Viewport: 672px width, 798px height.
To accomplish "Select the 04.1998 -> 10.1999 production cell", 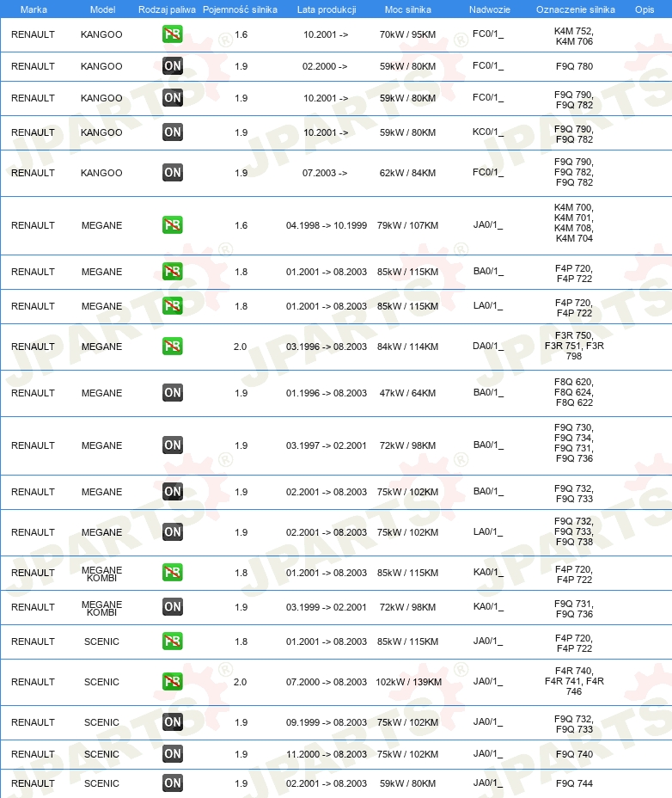I will [326, 225].
